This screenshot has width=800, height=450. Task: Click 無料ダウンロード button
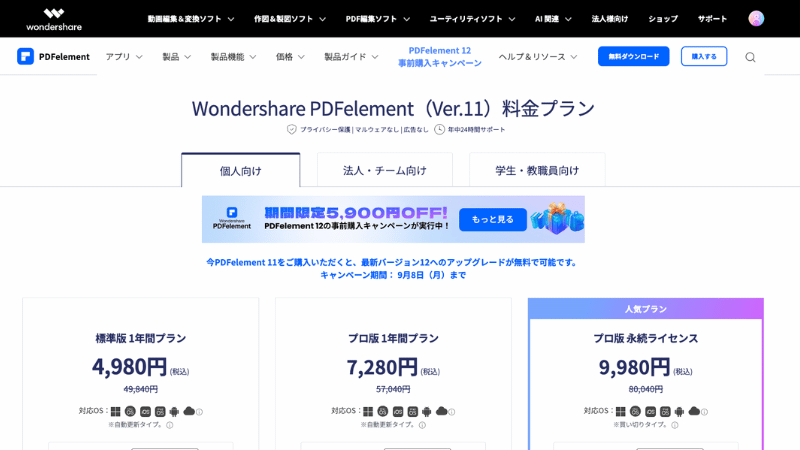point(633,57)
